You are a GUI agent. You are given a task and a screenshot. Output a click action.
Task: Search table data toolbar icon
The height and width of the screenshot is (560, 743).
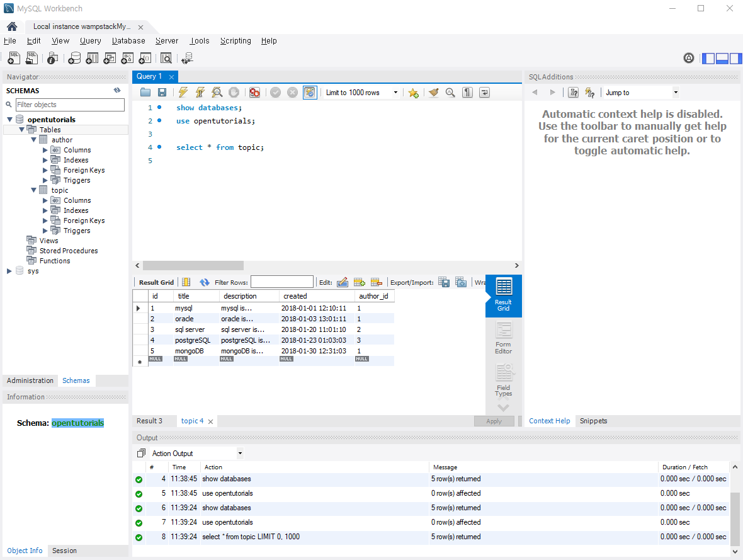click(166, 58)
